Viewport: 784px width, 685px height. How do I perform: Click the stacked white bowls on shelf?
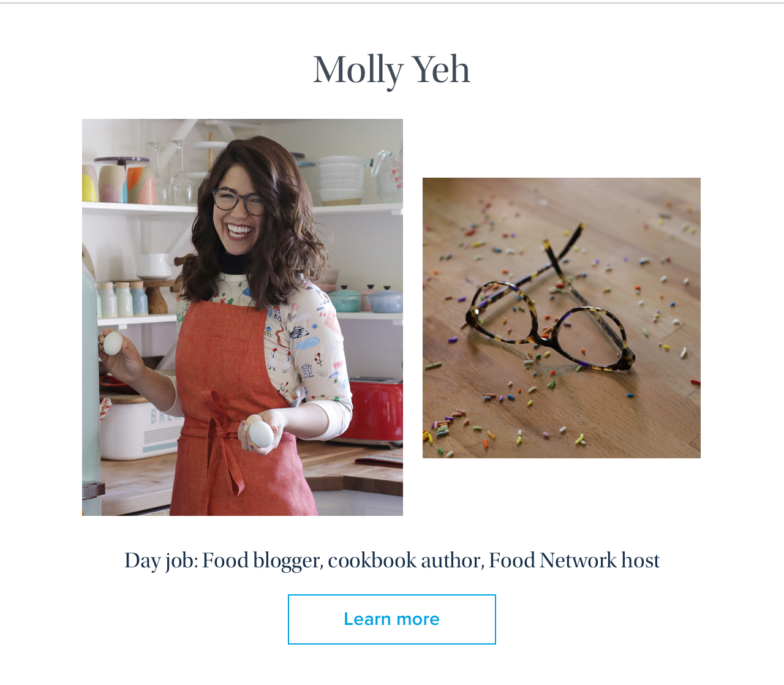[341, 180]
